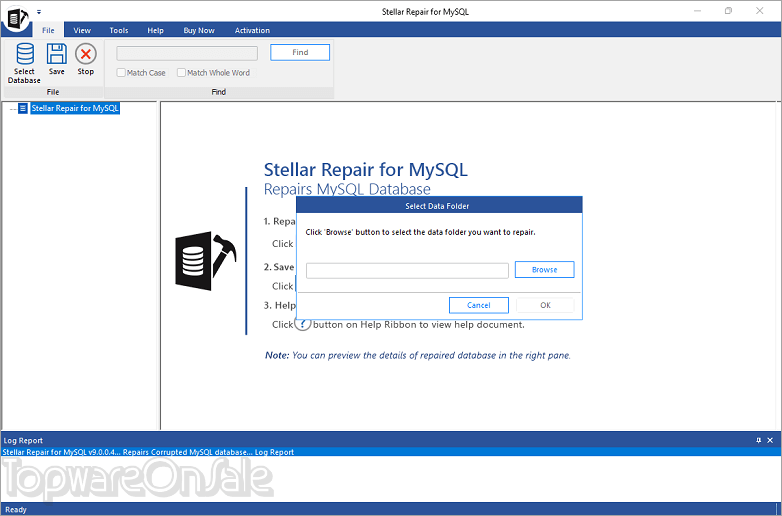Click the Ready status bar text
This screenshot has height=516, width=782.
(16, 510)
